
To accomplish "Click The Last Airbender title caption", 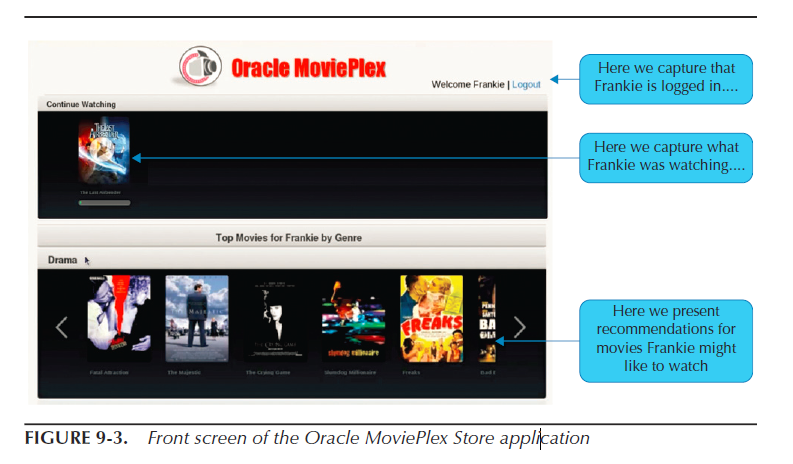I will (x=100, y=193).
